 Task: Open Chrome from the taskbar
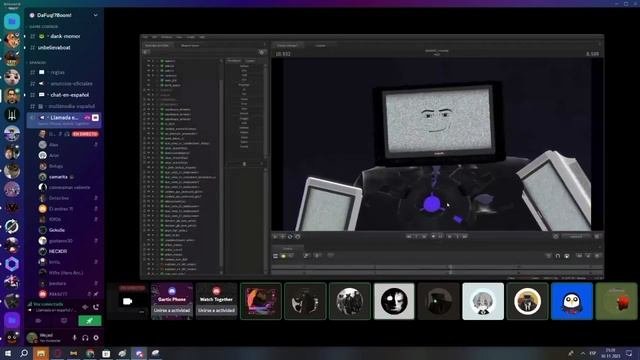[90, 353]
